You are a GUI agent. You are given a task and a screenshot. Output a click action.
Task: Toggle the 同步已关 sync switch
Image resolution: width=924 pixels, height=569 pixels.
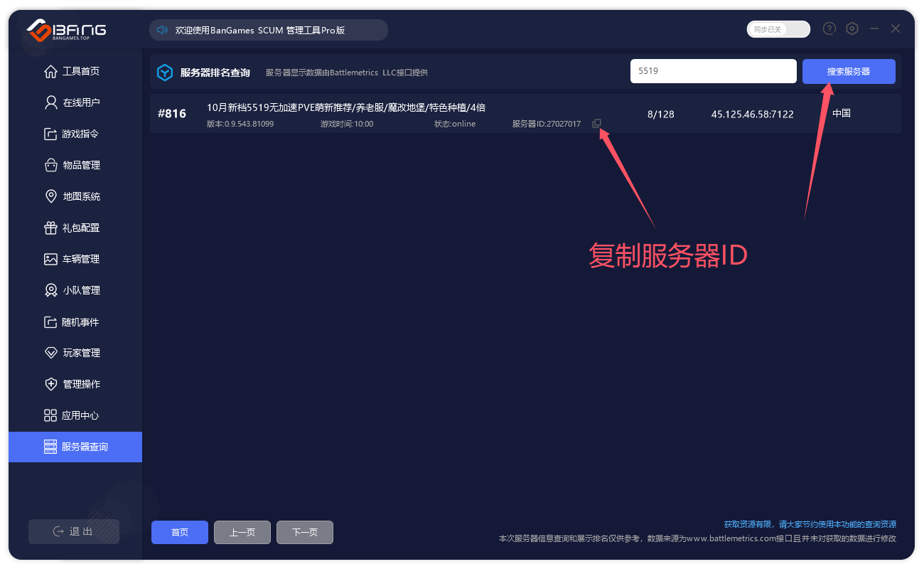tap(778, 29)
